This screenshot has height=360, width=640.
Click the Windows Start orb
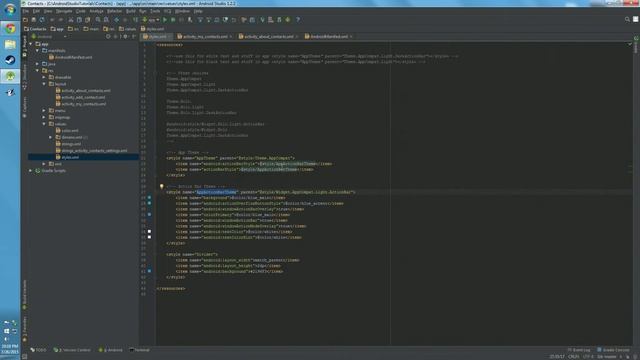10,9
